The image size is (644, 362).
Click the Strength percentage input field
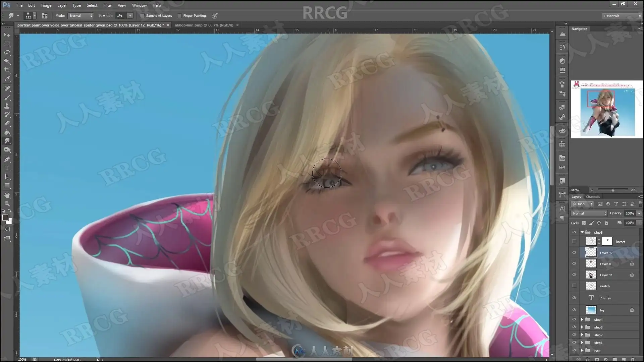pos(121,16)
